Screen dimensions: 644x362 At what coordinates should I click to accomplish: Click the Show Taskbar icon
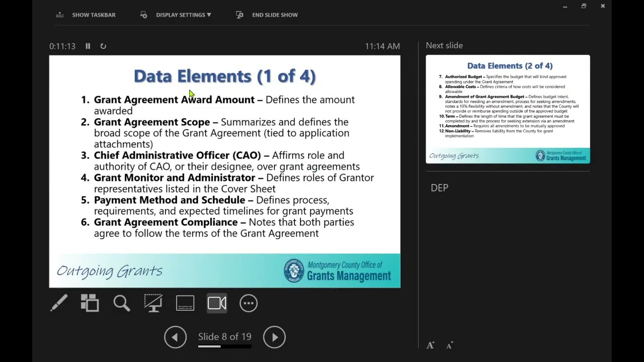pos(60,15)
